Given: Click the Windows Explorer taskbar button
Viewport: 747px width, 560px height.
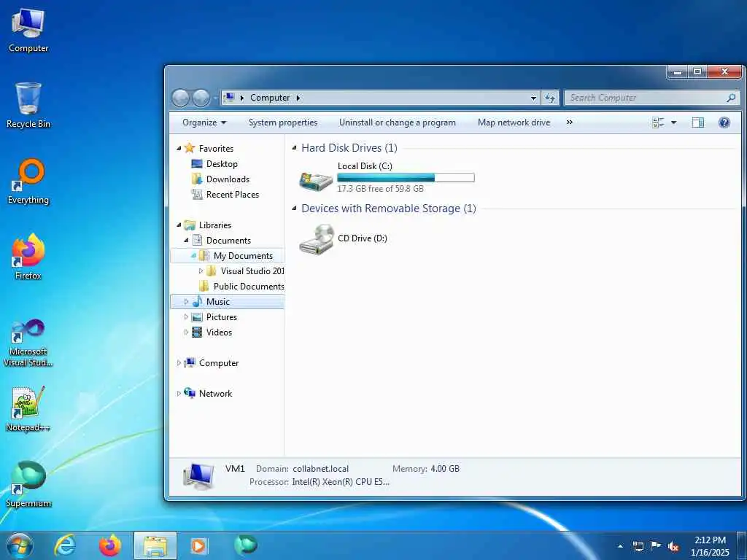Looking at the screenshot, I should 155,545.
